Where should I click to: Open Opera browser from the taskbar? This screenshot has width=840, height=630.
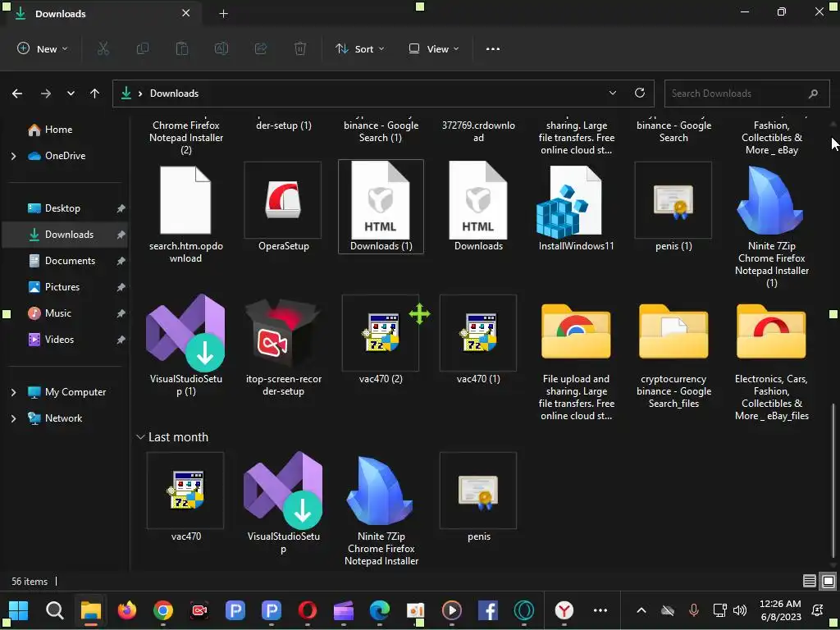point(308,610)
